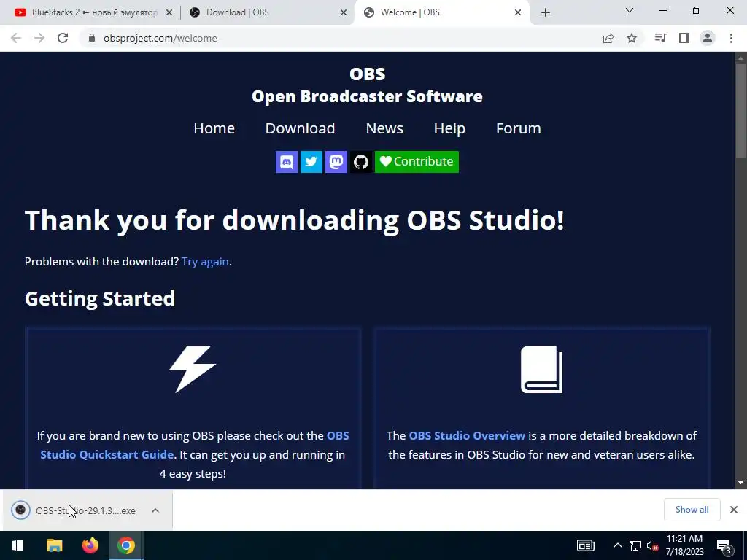Open the network status tray icon

(x=635, y=545)
